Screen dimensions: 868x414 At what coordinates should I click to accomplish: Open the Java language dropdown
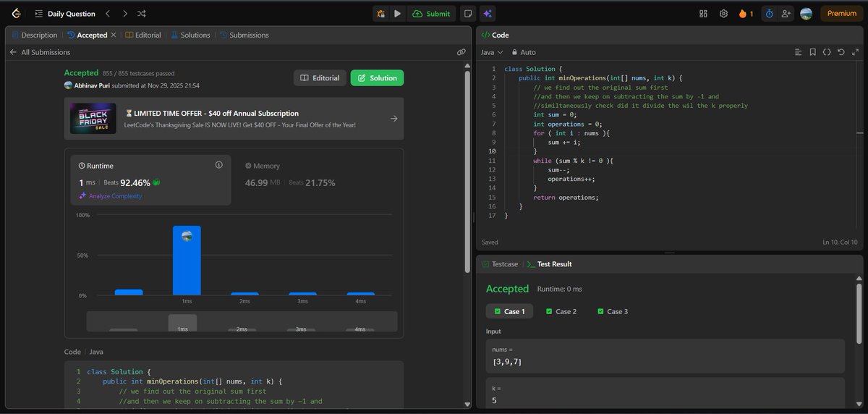coord(491,52)
